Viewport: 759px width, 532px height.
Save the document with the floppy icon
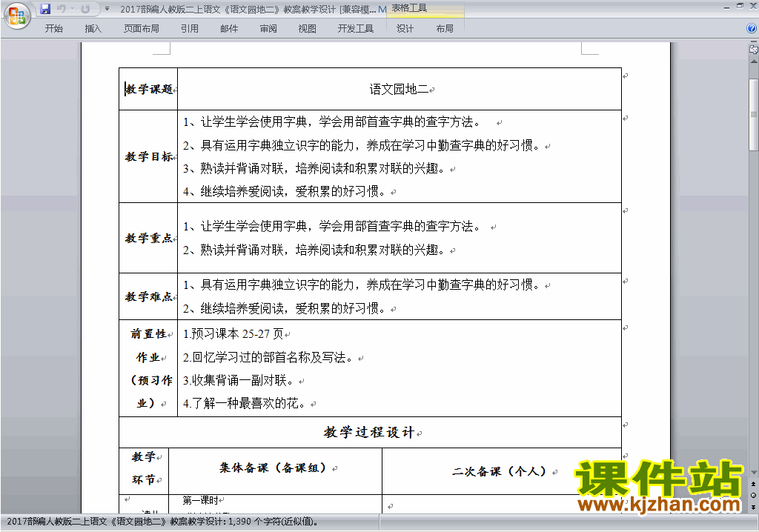(45, 9)
